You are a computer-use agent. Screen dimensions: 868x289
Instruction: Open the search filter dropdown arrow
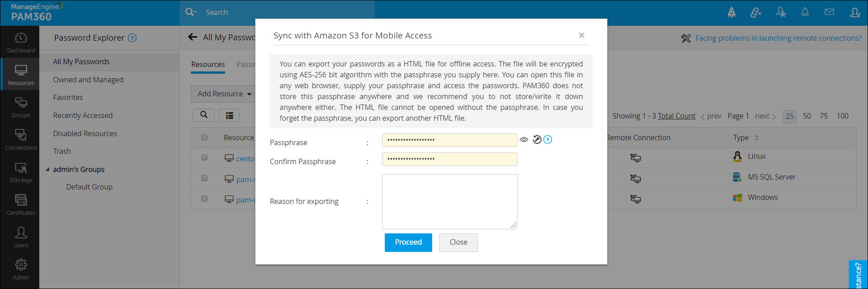(195, 13)
